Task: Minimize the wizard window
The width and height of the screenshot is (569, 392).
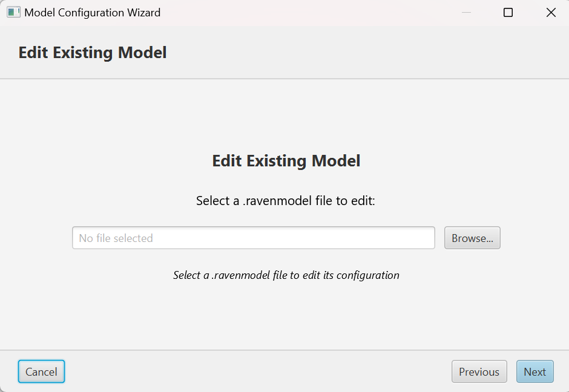Action: (466, 12)
